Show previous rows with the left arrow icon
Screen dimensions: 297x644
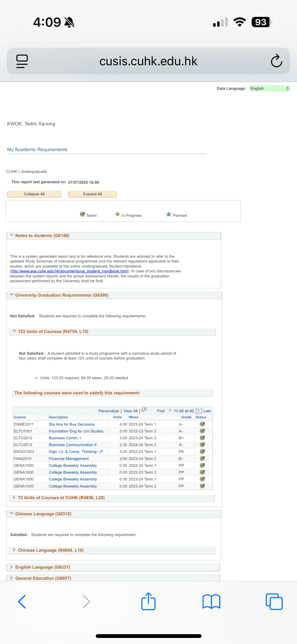[x=170, y=410]
